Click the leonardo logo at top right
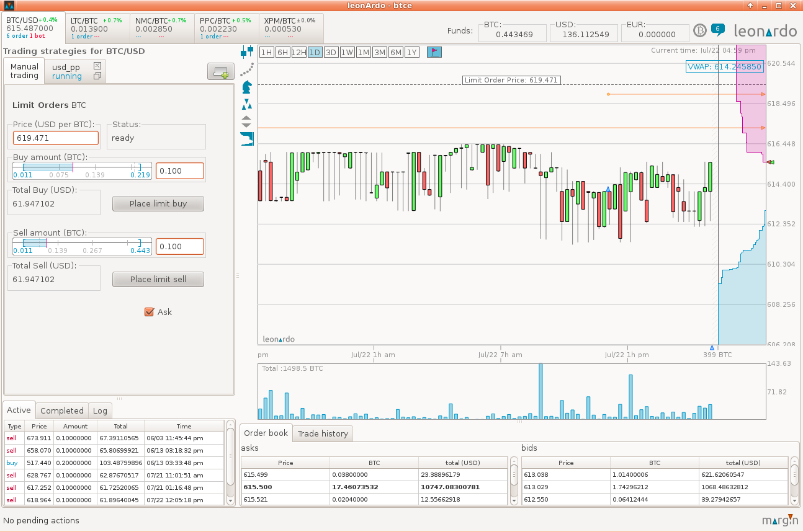This screenshot has width=803, height=532. (x=765, y=31)
